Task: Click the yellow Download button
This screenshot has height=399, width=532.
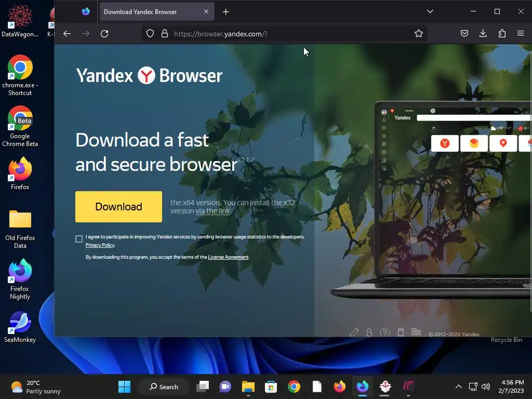Action: click(x=118, y=207)
